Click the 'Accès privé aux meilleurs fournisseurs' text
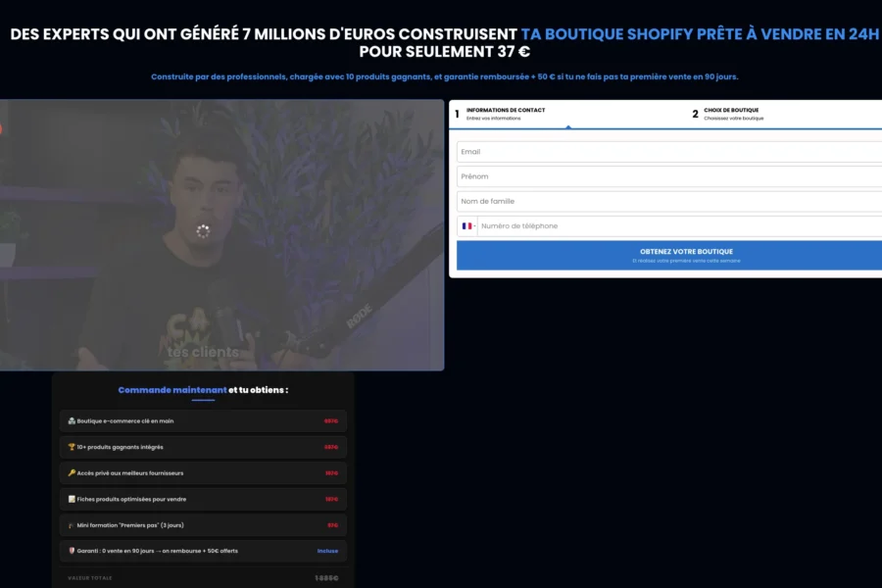Screen dimensions: 882x588 (x=130, y=473)
